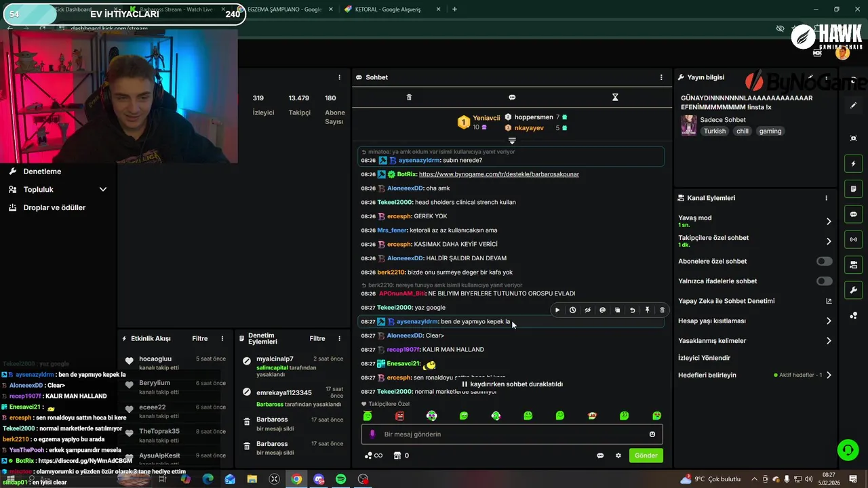Image resolution: width=868 pixels, height=488 pixels.
Task: Open Spotify from the taskbar
Action: (x=341, y=479)
